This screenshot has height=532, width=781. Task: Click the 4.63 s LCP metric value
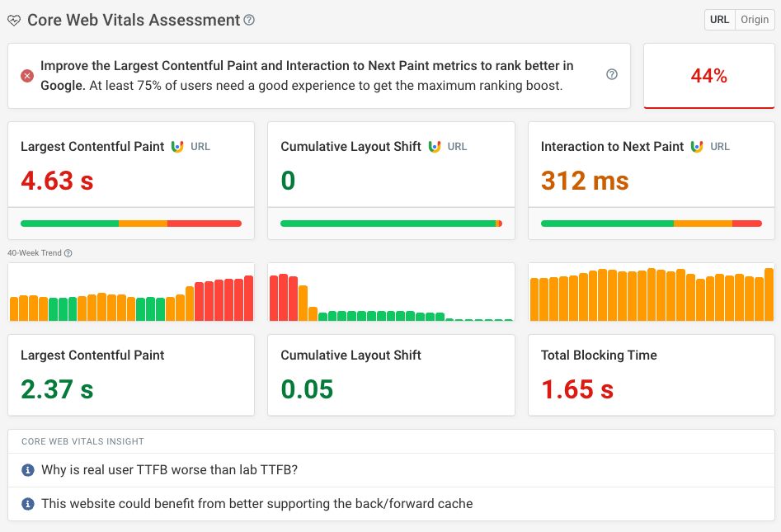(x=57, y=181)
